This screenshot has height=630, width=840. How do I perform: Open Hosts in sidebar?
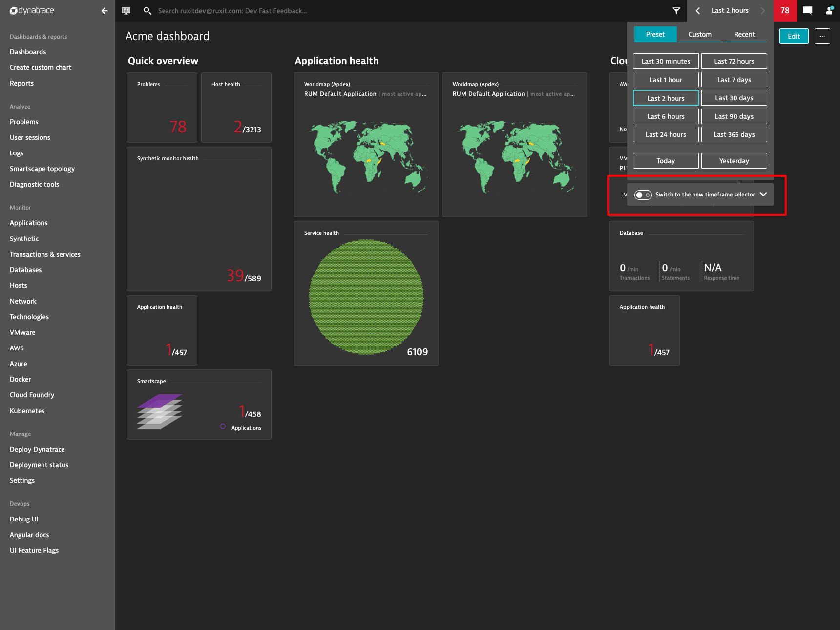(x=18, y=285)
